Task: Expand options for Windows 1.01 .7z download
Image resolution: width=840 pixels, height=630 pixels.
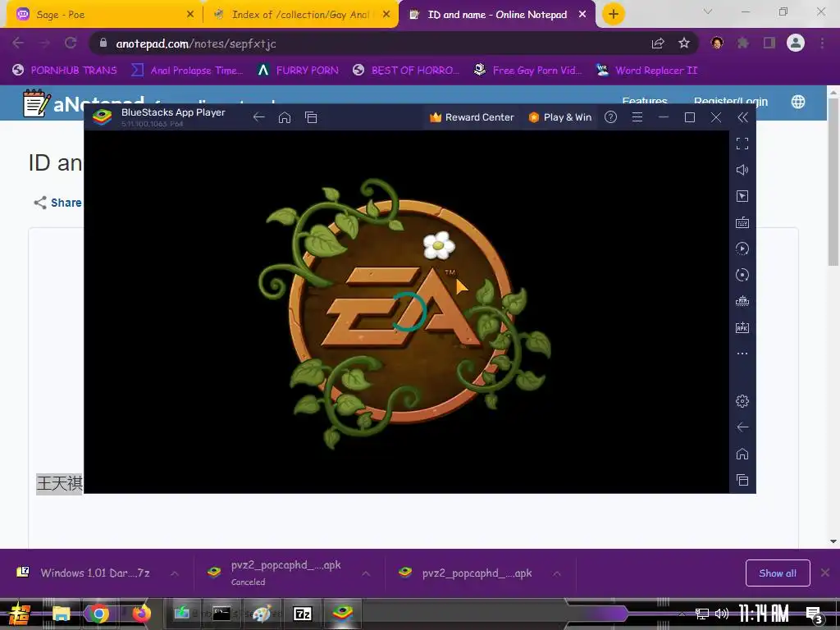Action: click(x=175, y=573)
